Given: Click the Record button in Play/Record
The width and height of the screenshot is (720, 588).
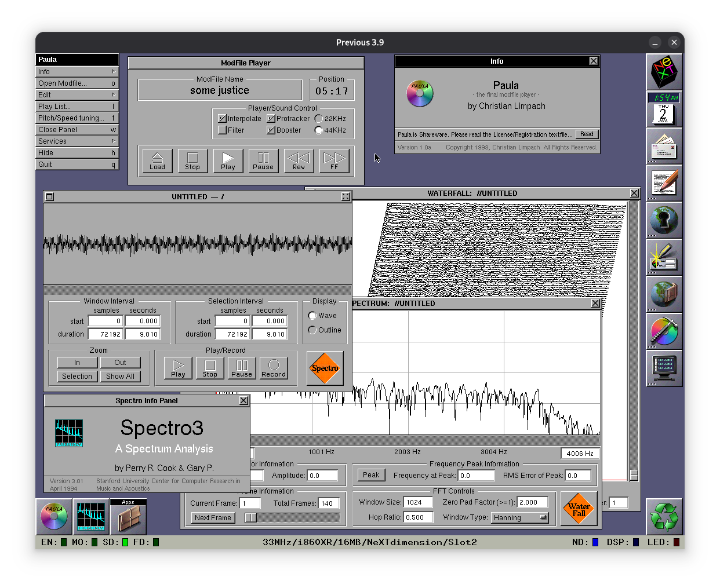Looking at the screenshot, I should click(274, 368).
